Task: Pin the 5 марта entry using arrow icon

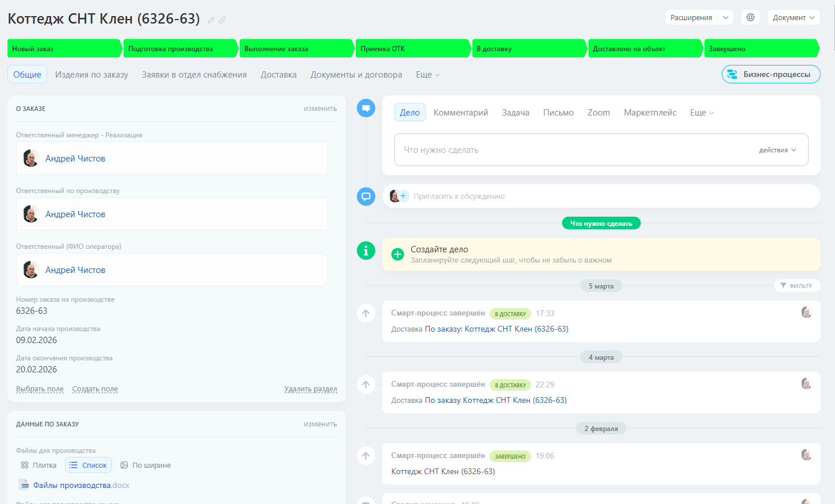Action: pos(366,313)
